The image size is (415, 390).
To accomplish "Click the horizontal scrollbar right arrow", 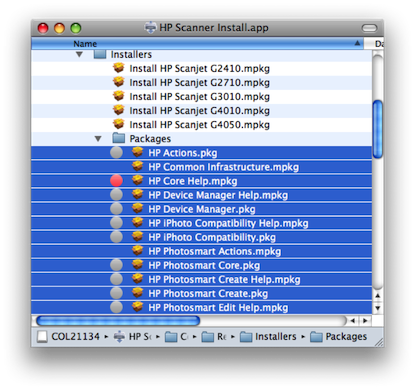I will click(x=365, y=321).
